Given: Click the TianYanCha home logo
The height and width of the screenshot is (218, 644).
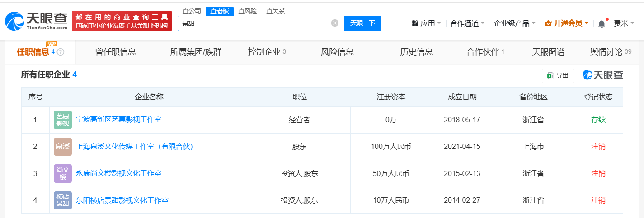Looking at the screenshot, I should coord(36,21).
